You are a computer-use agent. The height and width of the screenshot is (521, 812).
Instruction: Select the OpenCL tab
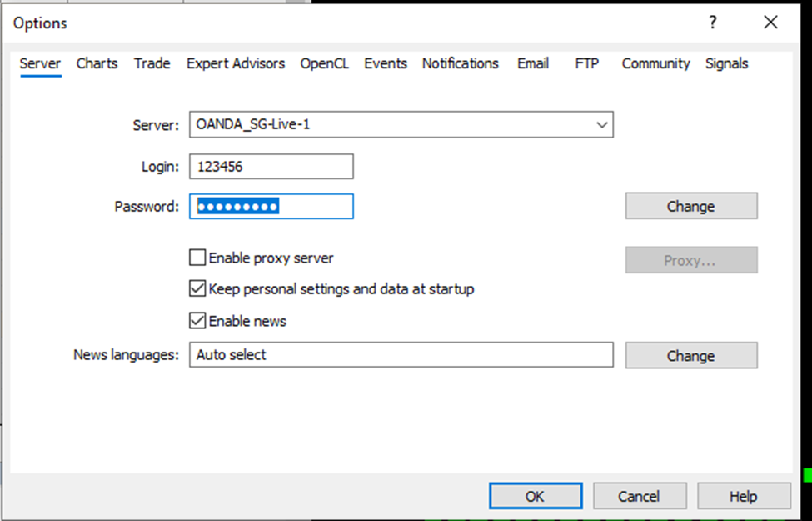tap(324, 63)
